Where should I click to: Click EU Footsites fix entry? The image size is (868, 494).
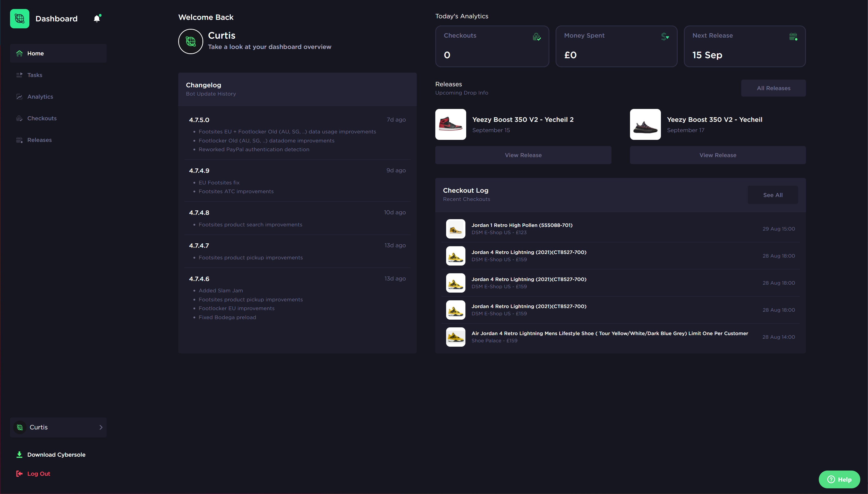pyautogui.click(x=219, y=183)
